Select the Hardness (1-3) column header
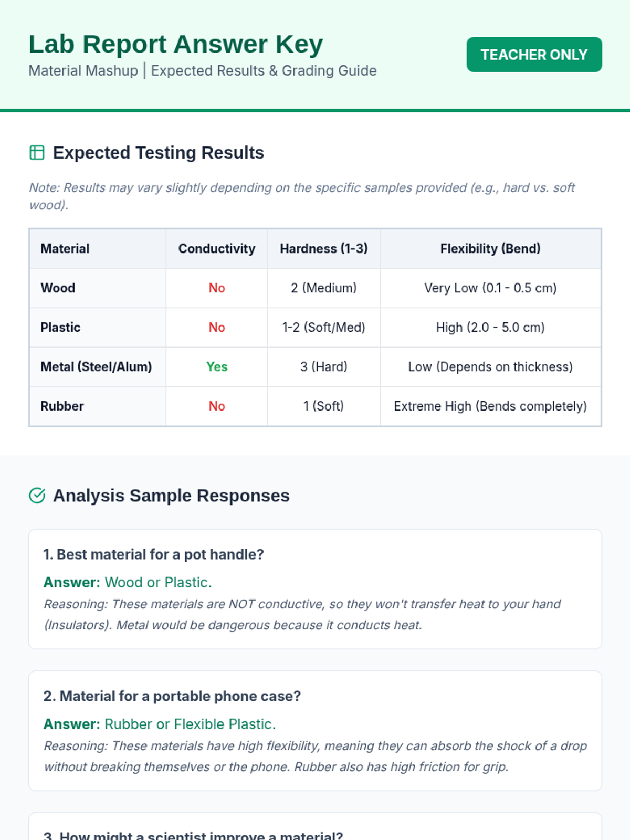This screenshot has height=840, width=630. [x=323, y=249]
